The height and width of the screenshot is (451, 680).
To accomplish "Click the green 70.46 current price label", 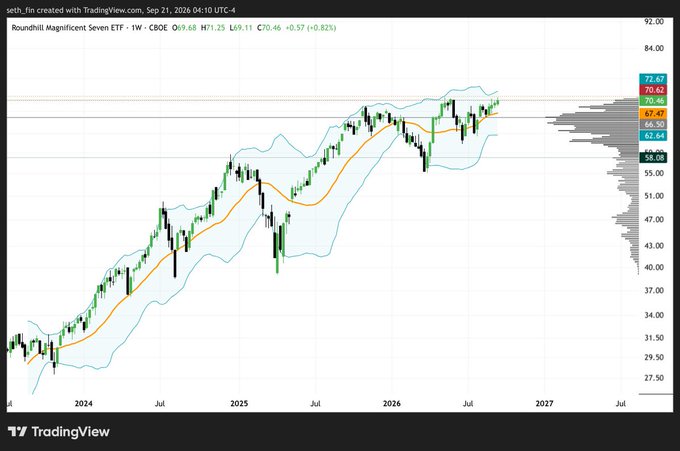I will [654, 101].
